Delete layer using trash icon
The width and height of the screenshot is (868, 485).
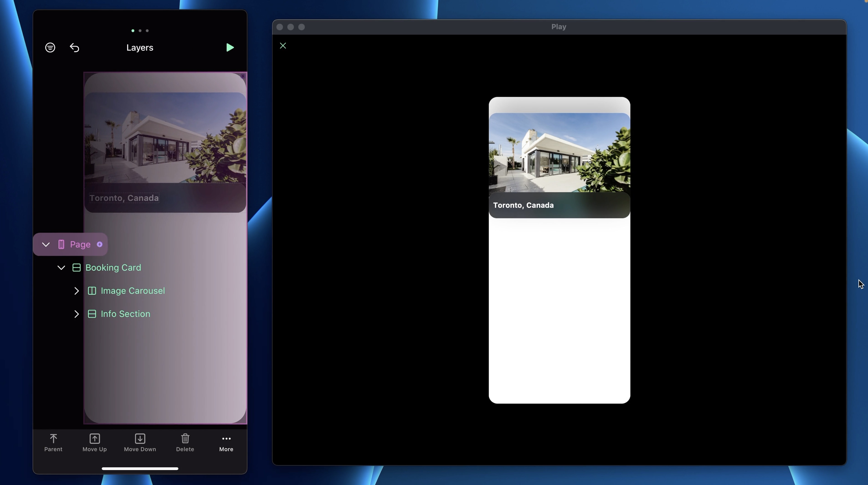point(185,442)
